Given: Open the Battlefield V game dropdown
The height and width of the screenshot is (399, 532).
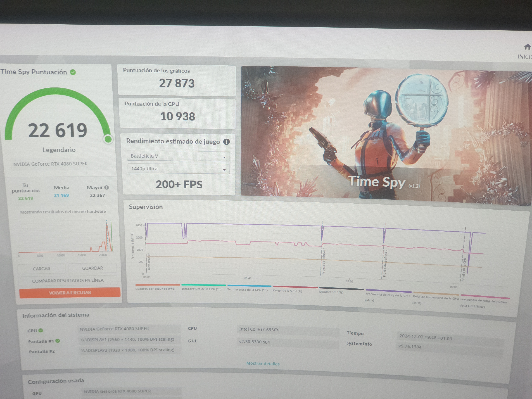Looking at the screenshot, I should (x=178, y=156).
